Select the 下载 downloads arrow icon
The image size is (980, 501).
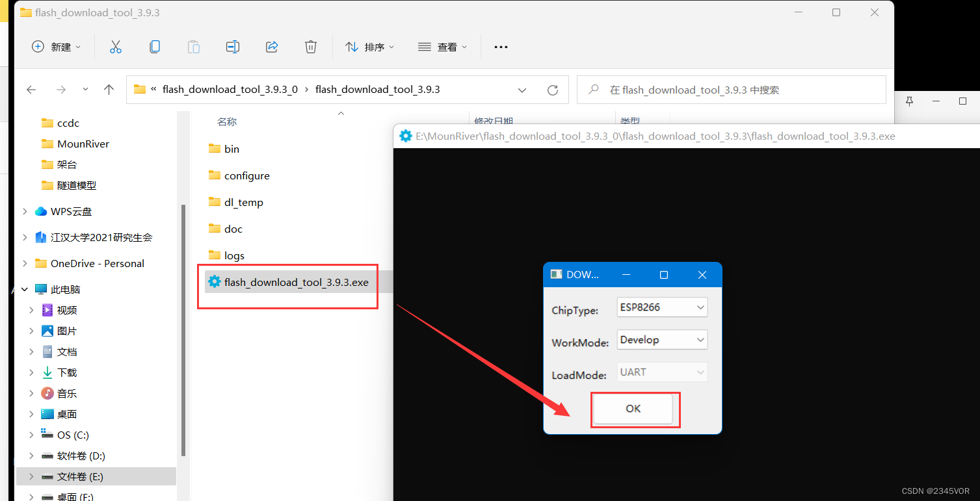(47, 372)
